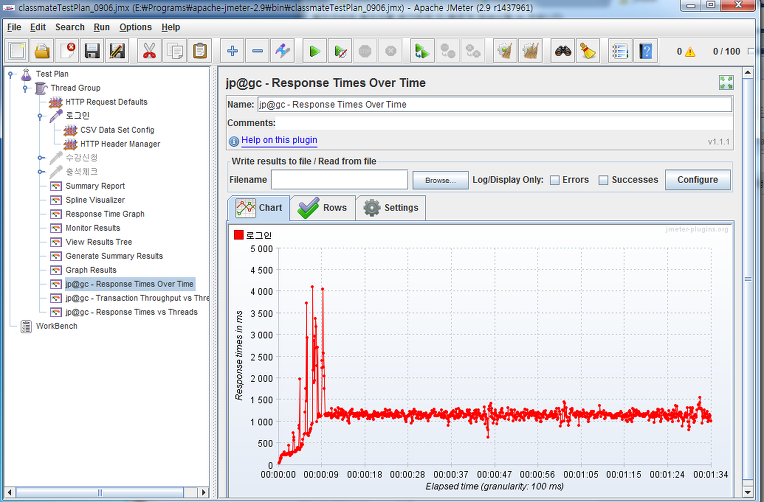Image resolution: width=764 pixels, height=502 pixels.
Task: Switch to the Settings tab
Action: (391, 208)
